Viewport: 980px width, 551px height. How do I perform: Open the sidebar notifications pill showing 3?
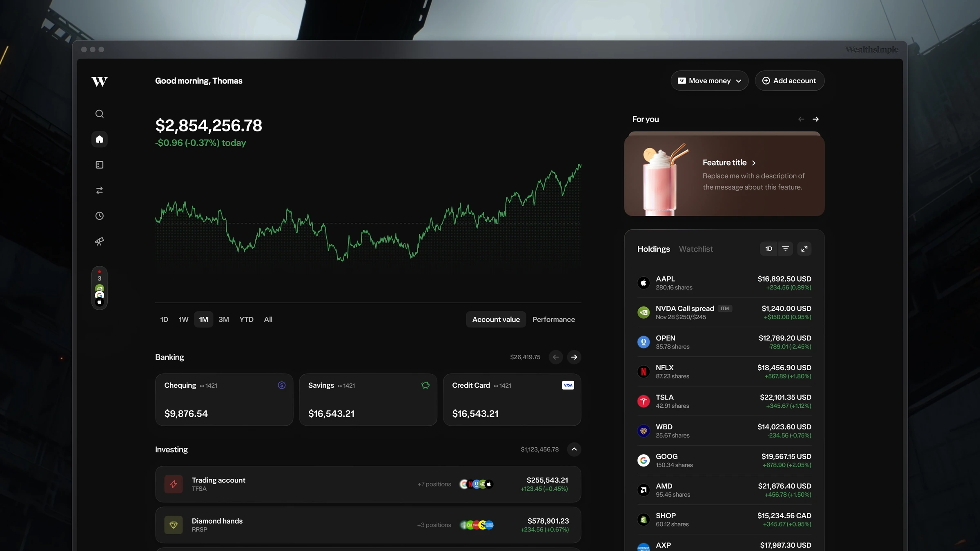coord(99,288)
